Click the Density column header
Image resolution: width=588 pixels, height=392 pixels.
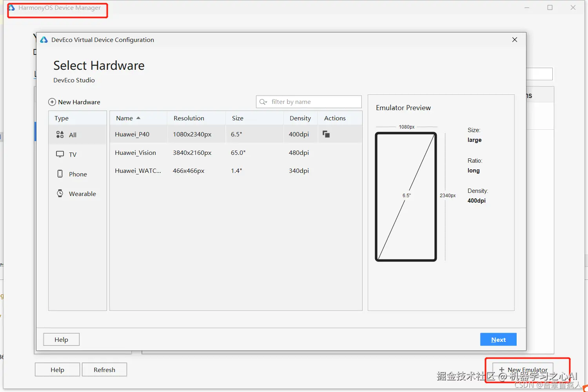pyautogui.click(x=301, y=118)
